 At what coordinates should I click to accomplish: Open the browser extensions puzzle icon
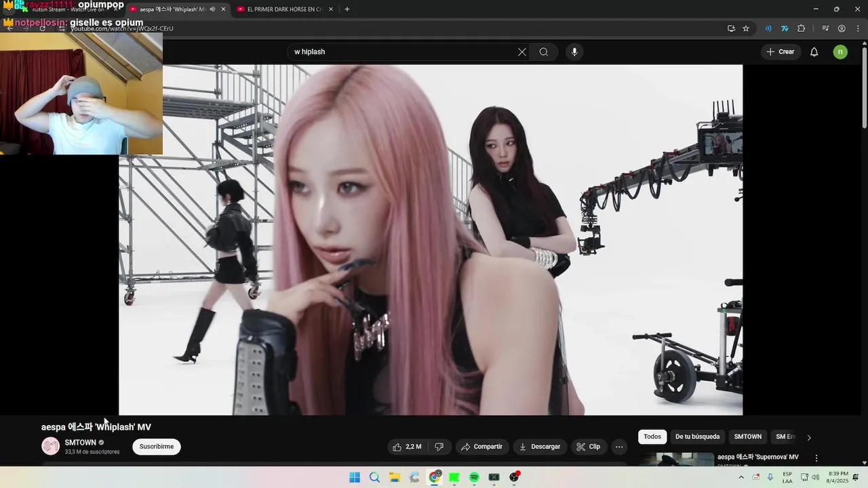click(x=802, y=28)
